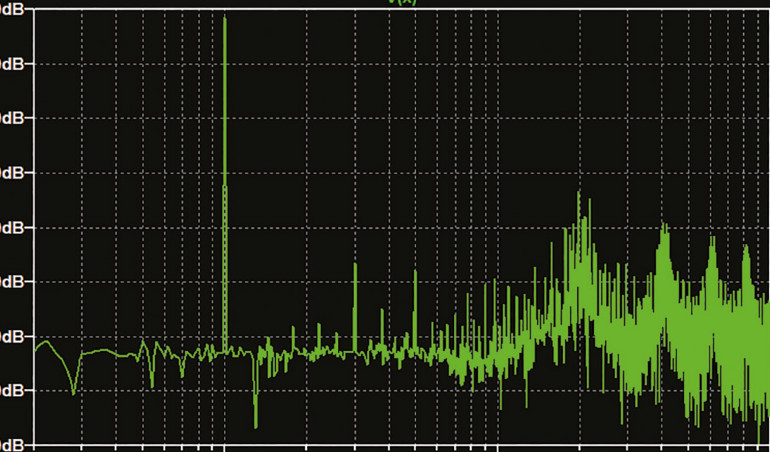
Task: Click the base of the tallest spectral peak
Action: click(225, 348)
